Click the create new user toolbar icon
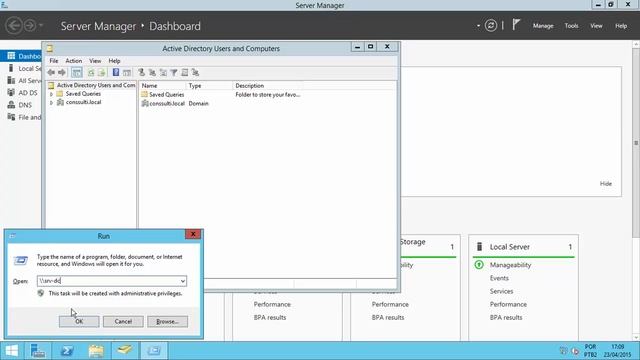Screen dimensions: 640x360 [142, 73]
